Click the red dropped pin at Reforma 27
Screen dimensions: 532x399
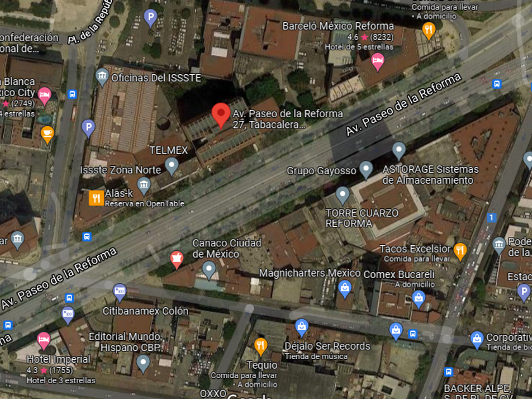221,115
